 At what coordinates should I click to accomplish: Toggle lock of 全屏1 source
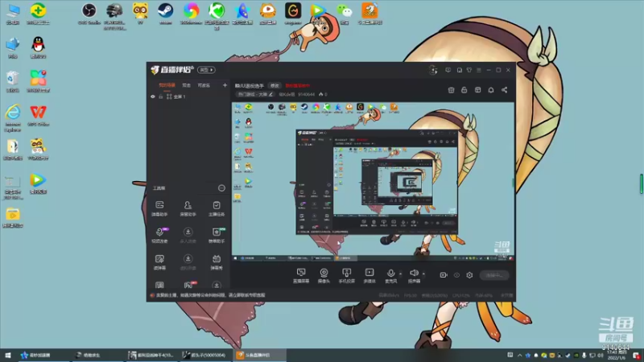(161, 97)
